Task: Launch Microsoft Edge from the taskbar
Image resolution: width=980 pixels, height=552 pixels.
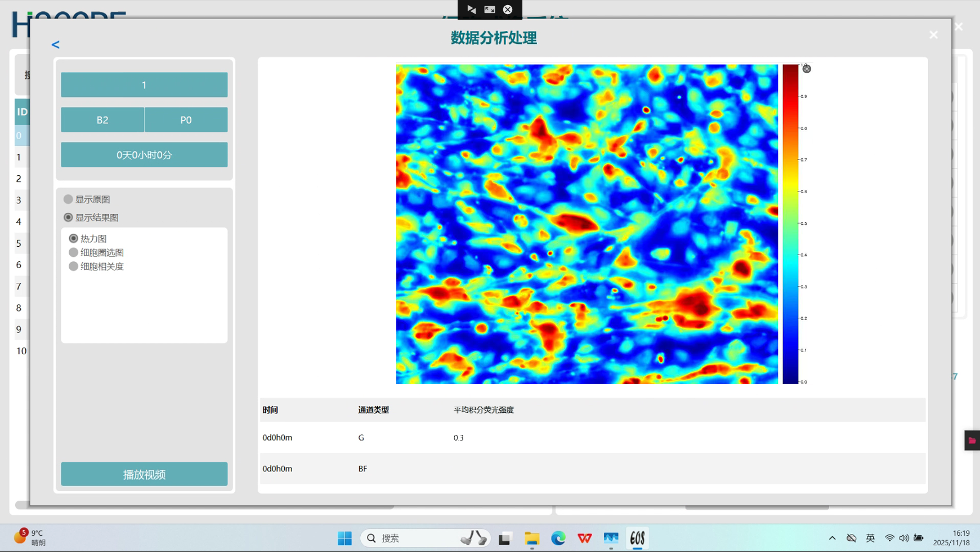Action: pos(558,538)
